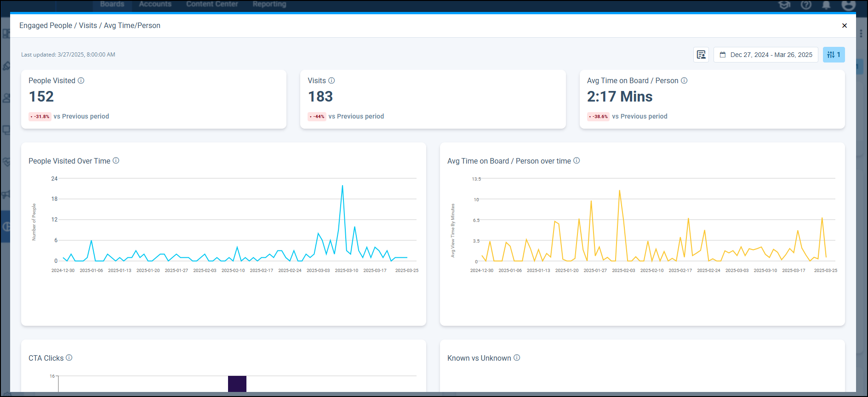Click the notifications bell icon

click(x=826, y=5)
